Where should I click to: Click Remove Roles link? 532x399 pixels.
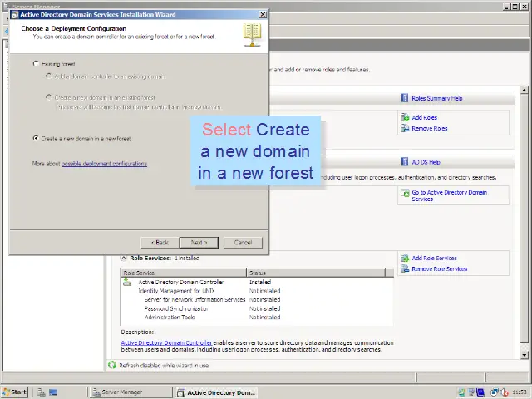click(x=430, y=128)
